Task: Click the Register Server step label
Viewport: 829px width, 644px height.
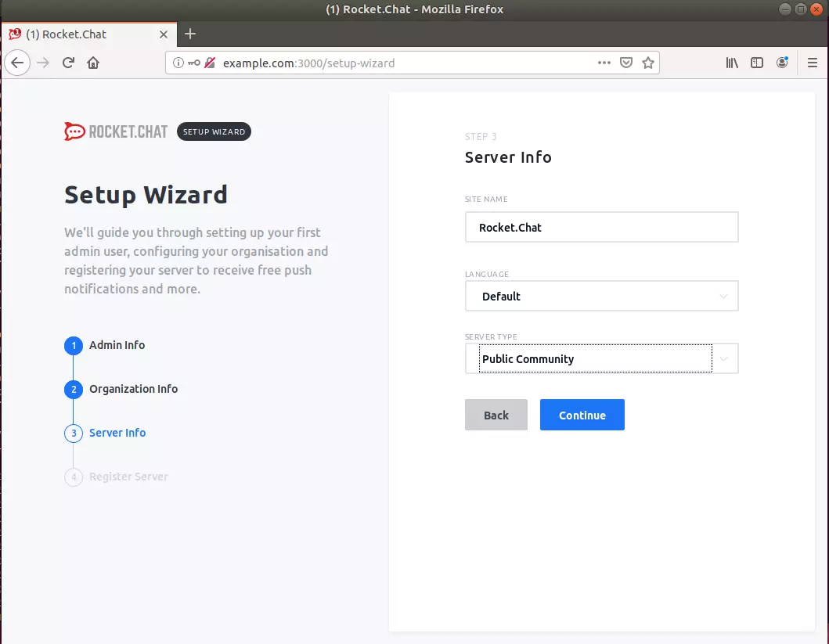Action: pyautogui.click(x=128, y=477)
